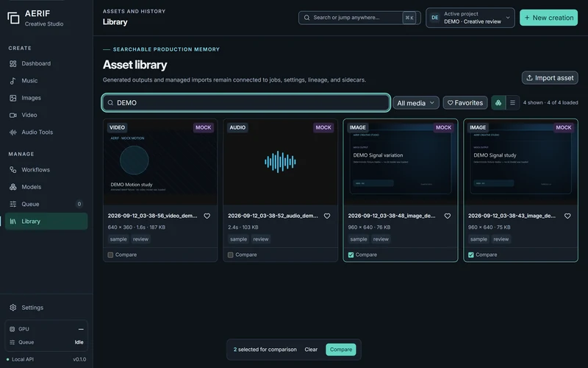Image resolution: width=588 pixels, height=368 pixels.
Task: Check Compare on the video asset
Action: coord(111,255)
